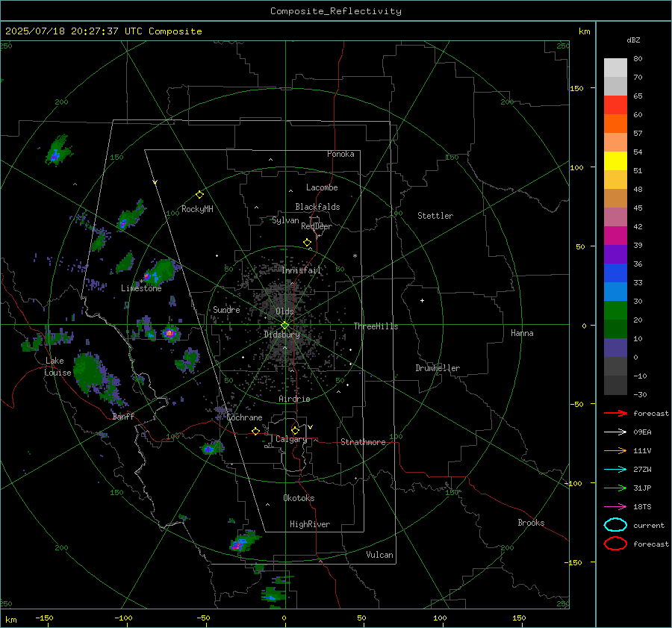Click the HighRiver city label
This screenshot has height=628, width=672.
click(x=310, y=524)
